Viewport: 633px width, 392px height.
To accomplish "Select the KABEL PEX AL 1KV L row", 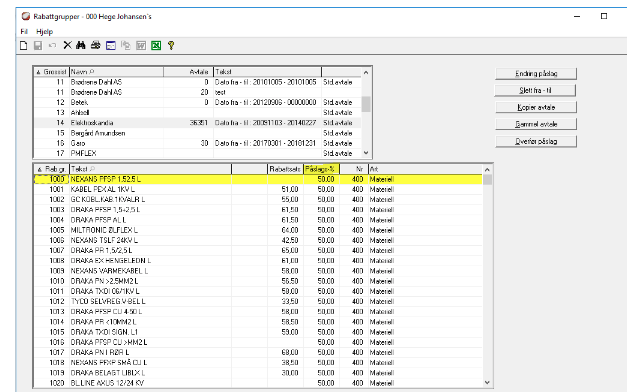I will 258,189.
